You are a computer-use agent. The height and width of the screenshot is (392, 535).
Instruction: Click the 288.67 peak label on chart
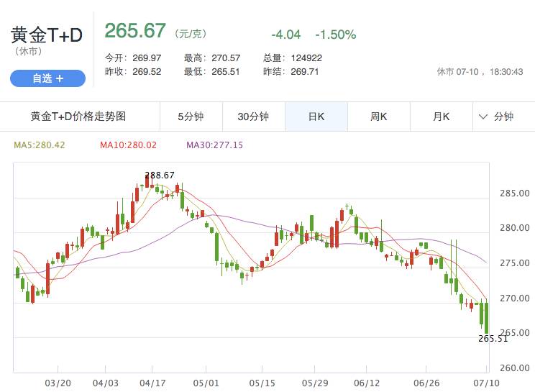click(160, 176)
